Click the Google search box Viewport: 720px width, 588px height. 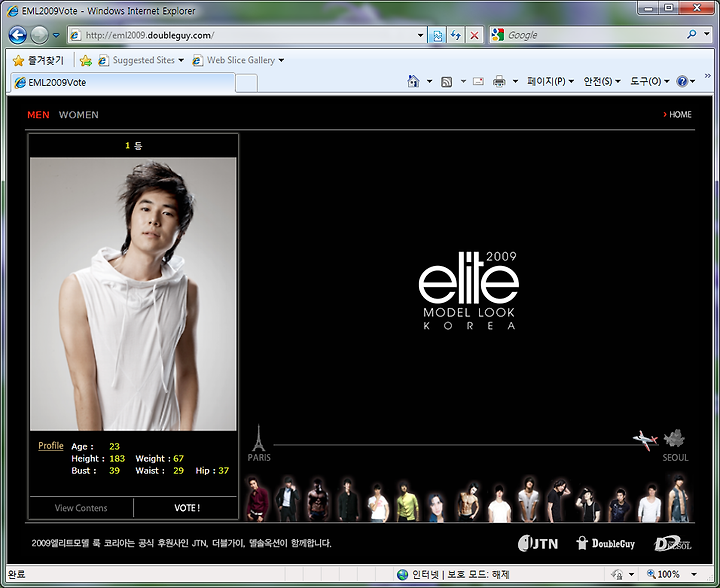[x=592, y=35]
